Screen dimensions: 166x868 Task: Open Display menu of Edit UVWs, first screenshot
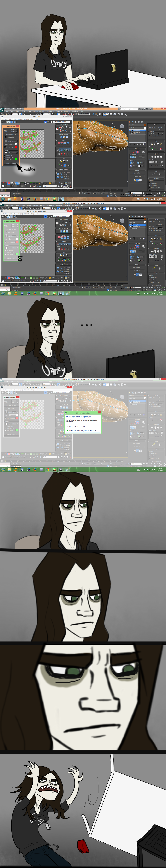coord(32,119)
